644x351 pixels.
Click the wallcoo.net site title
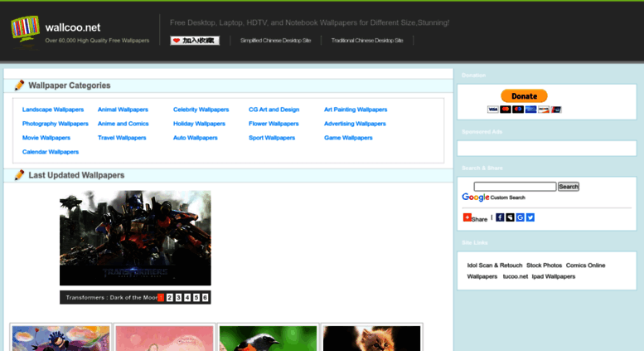click(x=73, y=27)
